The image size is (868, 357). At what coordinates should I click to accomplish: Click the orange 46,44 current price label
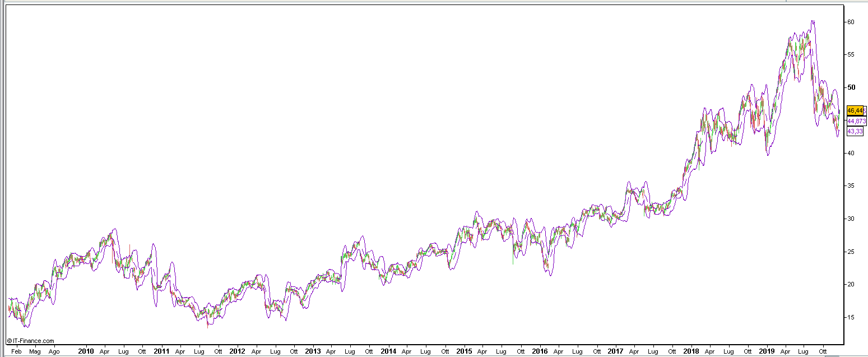click(855, 111)
